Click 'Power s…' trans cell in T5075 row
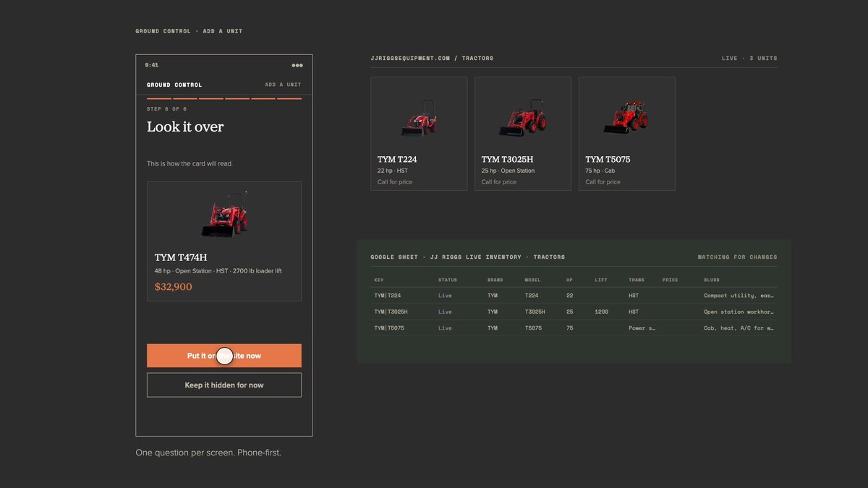This screenshot has width=868, height=488. (x=642, y=328)
